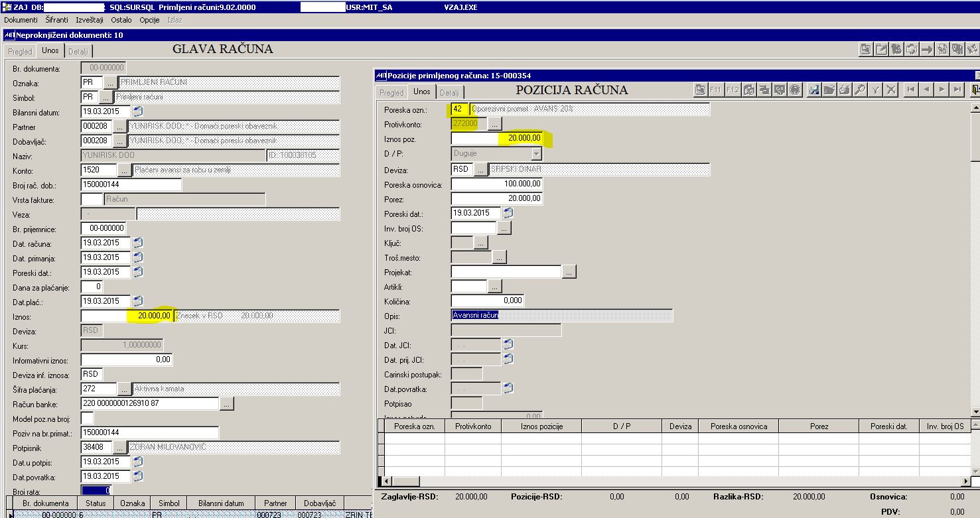Click Poziv na br.primat. input field
The height and width of the screenshot is (518, 980).
click(150, 432)
